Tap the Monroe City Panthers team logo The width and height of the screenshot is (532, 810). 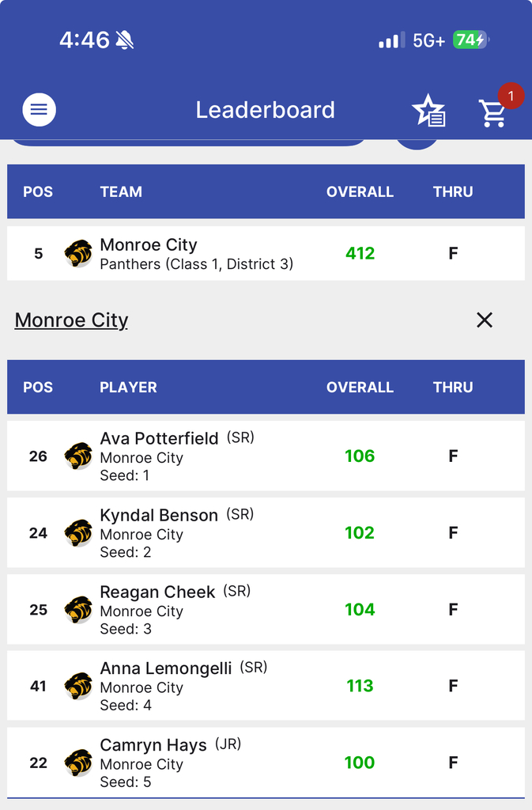coord(78,253)
